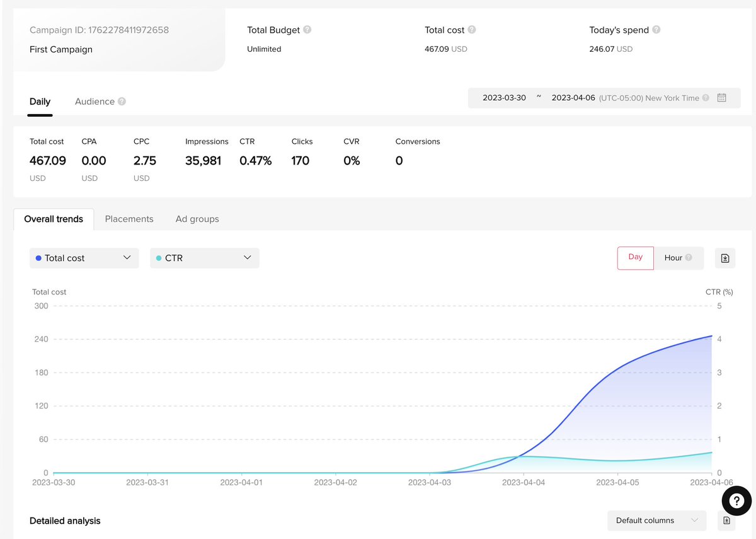
Task: Click the 2023-04-04 x-axis label
Action: 524,483
